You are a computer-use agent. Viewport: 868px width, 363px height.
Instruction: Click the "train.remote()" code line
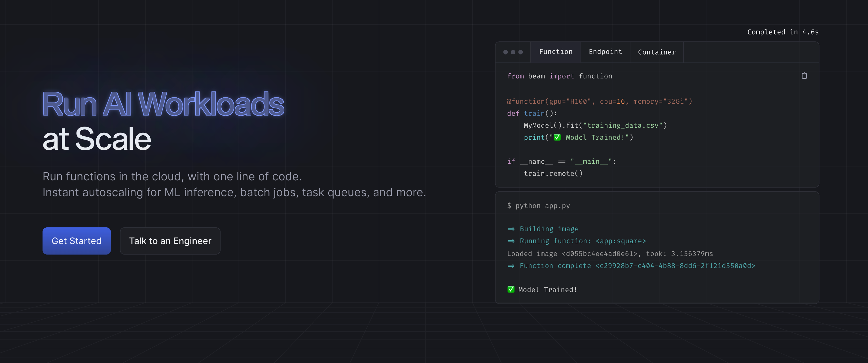click(x=553, y=174)
